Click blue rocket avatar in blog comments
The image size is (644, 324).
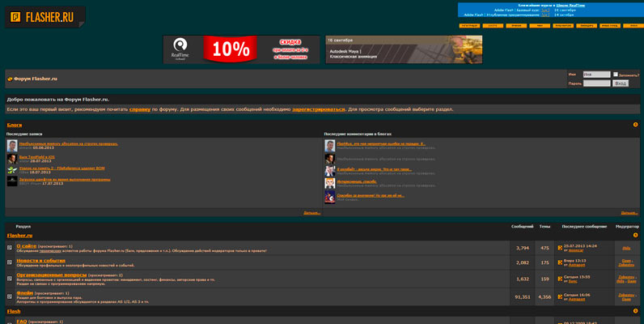pos(330,197)
